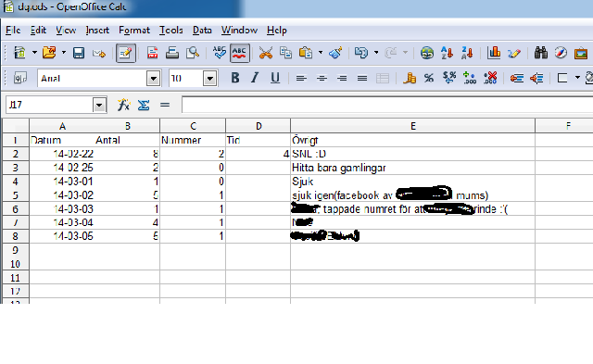Open Page Preview icon

(193, 53)
